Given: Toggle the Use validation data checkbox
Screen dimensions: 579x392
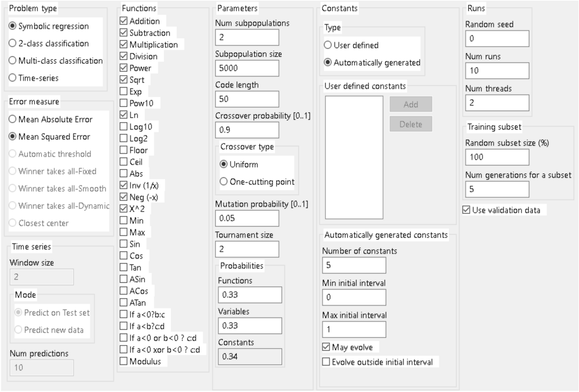Looking at the screenshot, I should [466, 210].
